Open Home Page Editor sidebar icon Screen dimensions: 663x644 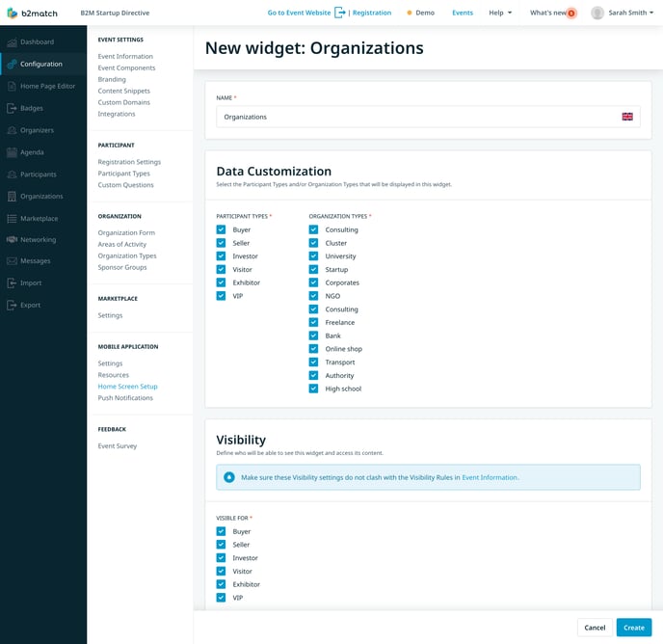tap(12, 86)
